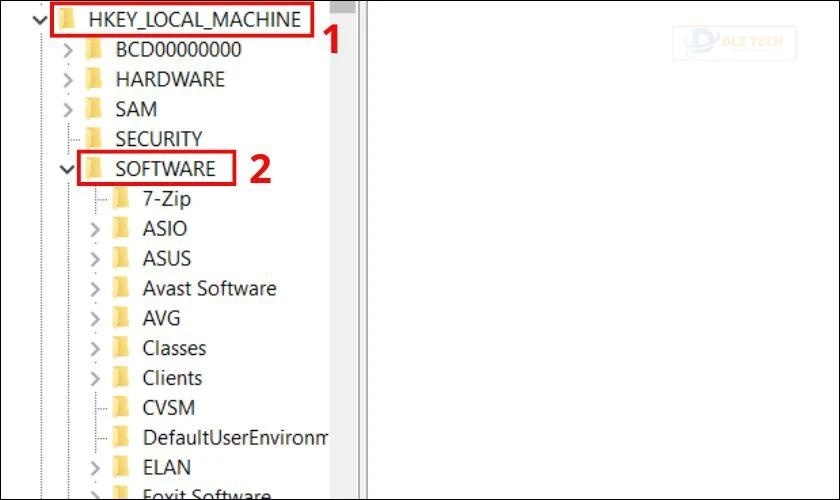Expand the Avast Software key
This screenshot has width=840, height=500.
click(x=95, y=289)
